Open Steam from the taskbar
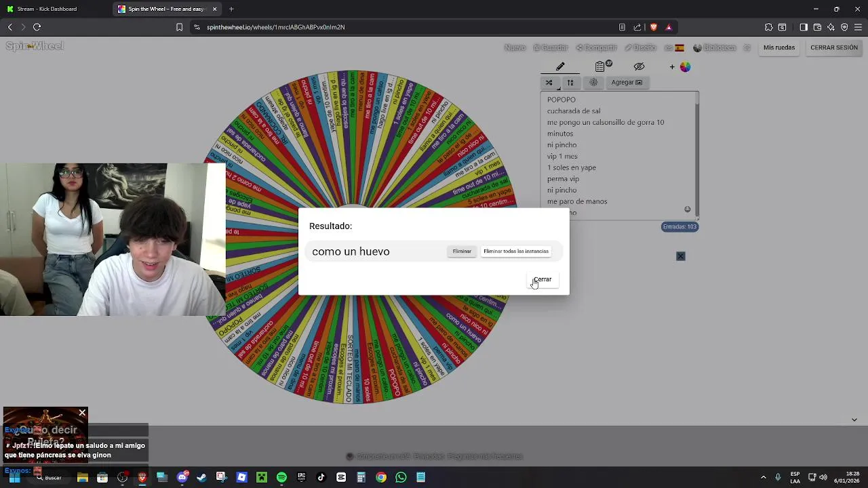Viewport: 868px width, 488px height. pyautogui.click(x=201, y=477)
